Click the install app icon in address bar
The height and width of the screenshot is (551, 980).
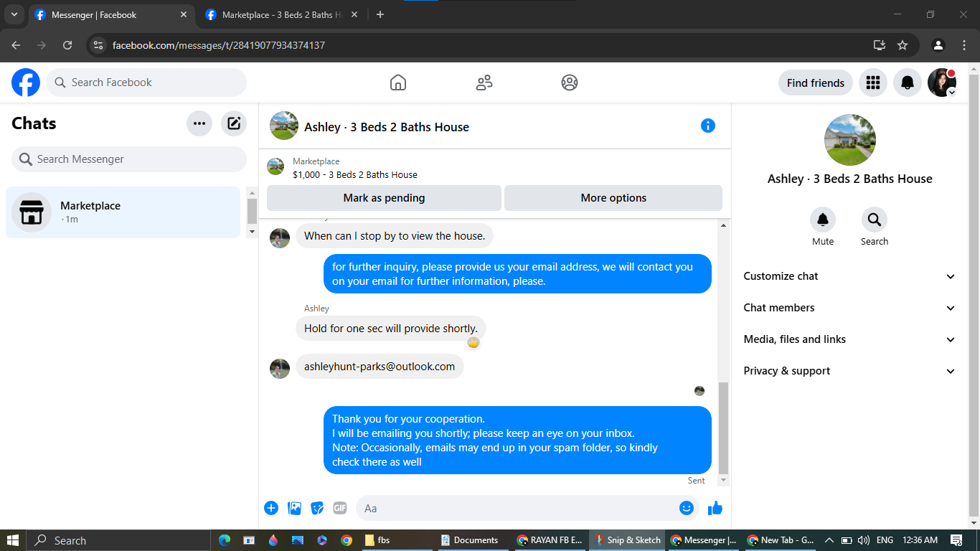pyautogui.click(x=880, y=45)
